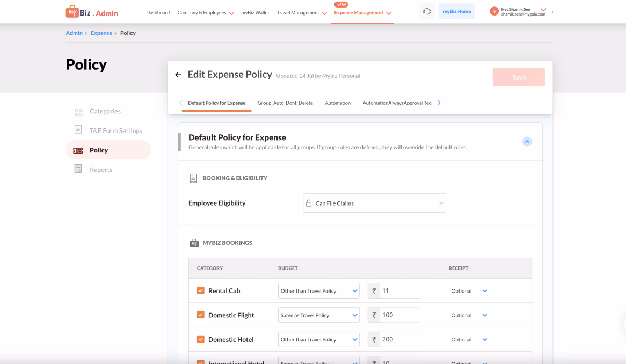Collapse the Default Policy for Expense section

pyautogui.click(x=527, y=142)
